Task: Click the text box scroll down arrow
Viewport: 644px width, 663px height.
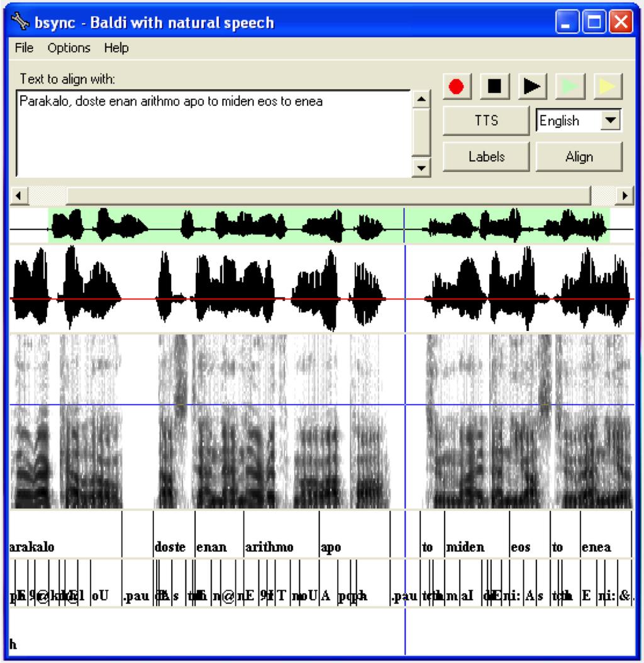Action: 421,168
